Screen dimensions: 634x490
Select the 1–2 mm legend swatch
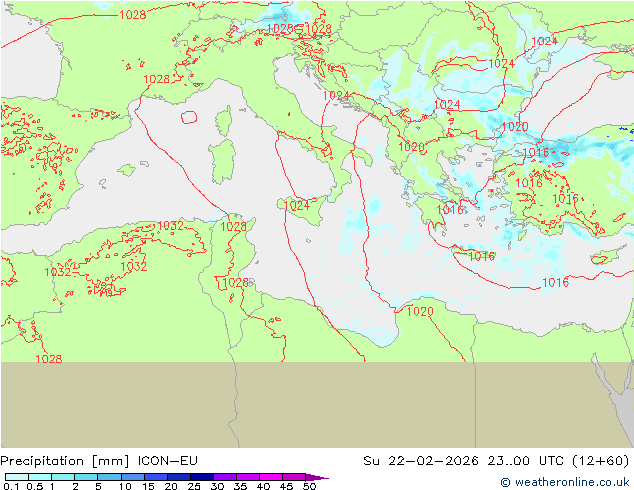63,477
